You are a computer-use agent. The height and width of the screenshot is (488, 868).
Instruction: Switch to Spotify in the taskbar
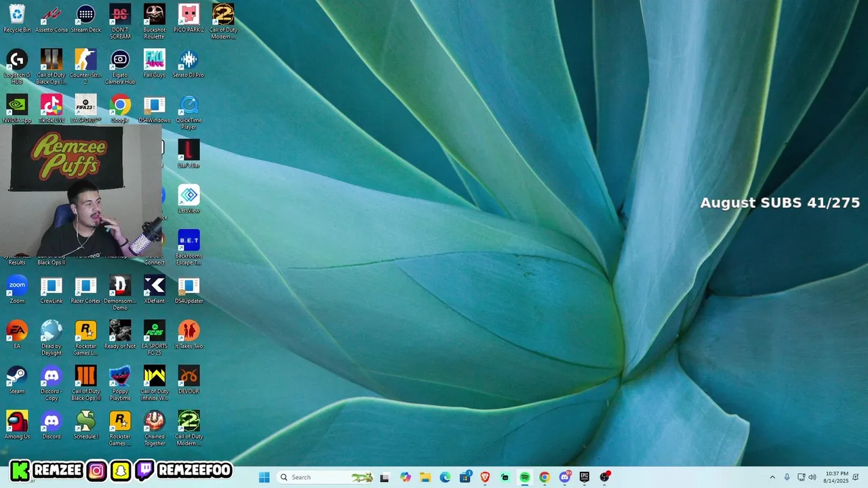pos(525,477)
